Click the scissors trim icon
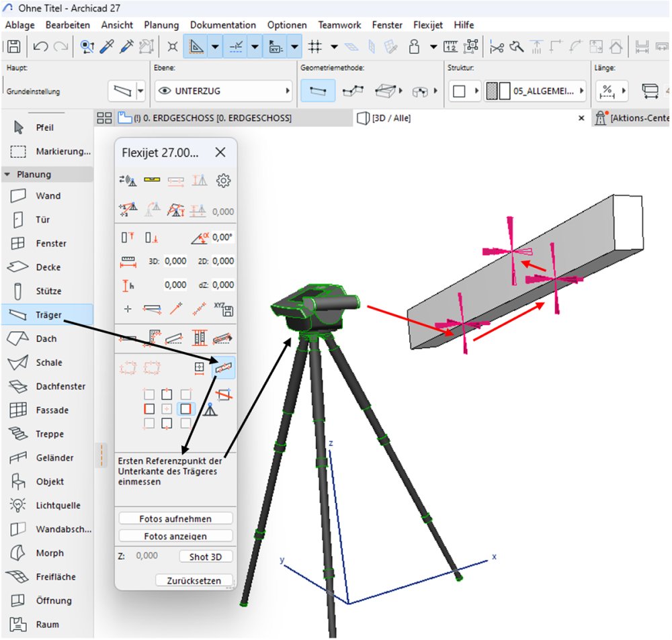Screen dimensions: 672x640 pyautogui.click(x=497, y=47)
